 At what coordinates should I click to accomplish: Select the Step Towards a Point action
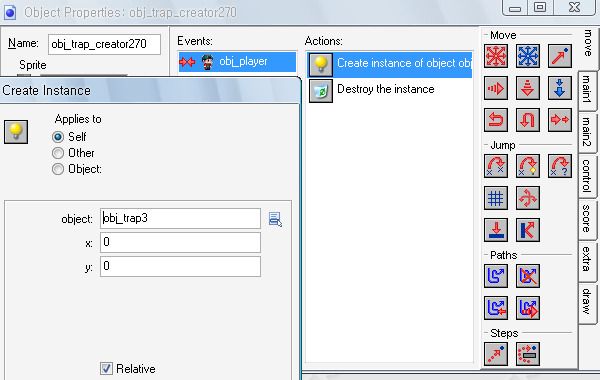pyautogui.click(x=496, y=354)
